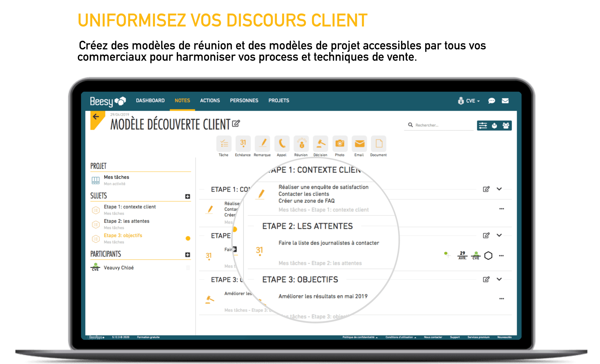Click the Echéance 31 badge icon
The image size is (600, 364).
tap(242, 143)
